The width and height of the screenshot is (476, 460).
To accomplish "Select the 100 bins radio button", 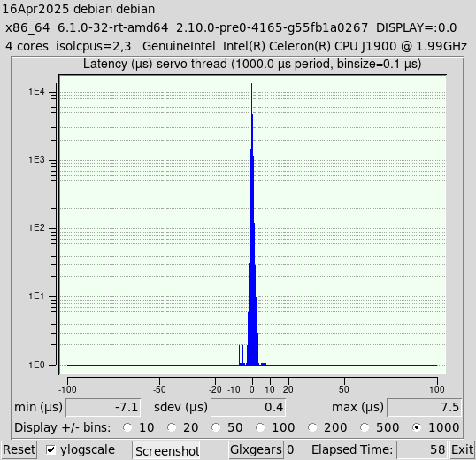I will (260, 427).
